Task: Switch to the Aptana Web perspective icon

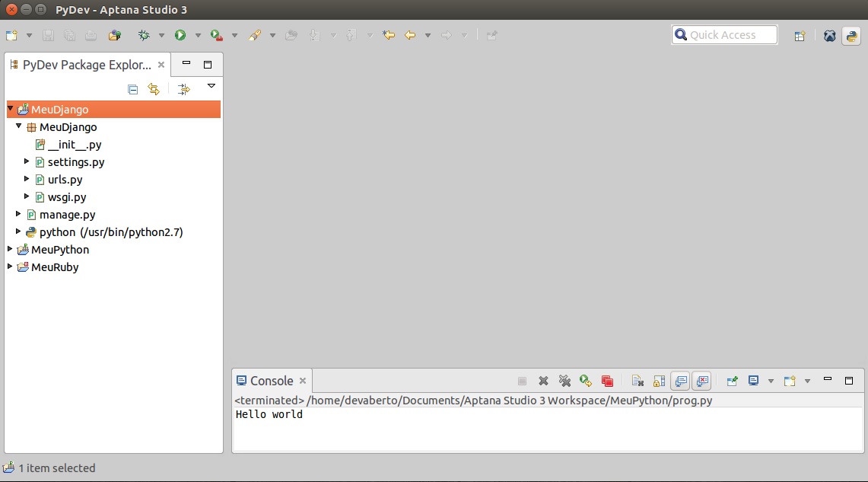Action: tap(830, 36)
